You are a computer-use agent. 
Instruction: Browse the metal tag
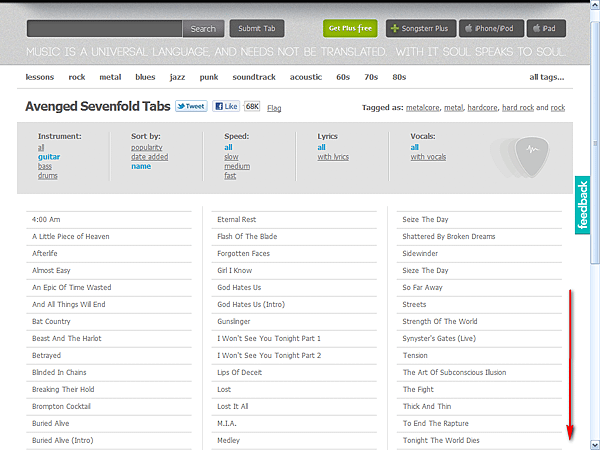click(x=110, y=77)
